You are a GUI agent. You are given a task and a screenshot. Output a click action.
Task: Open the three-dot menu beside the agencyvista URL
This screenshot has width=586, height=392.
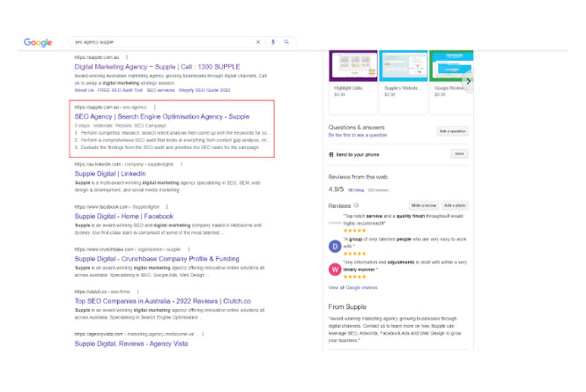click(203, 334)
